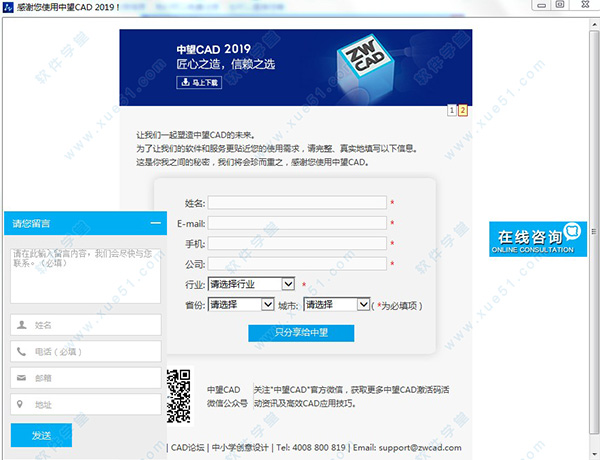Viewport: 600px width, 460px height.
Task: Click the location pin icon beside 地址
Action: (20, 404)
